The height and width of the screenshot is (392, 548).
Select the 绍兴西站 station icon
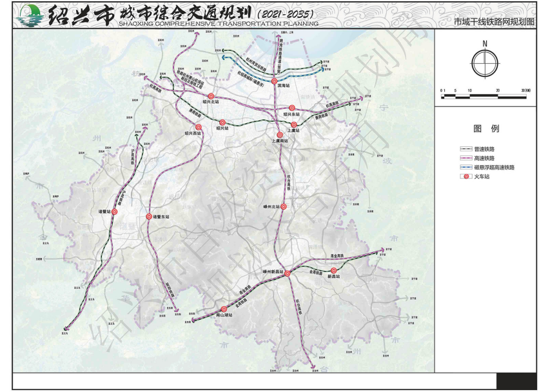point(199,127)
